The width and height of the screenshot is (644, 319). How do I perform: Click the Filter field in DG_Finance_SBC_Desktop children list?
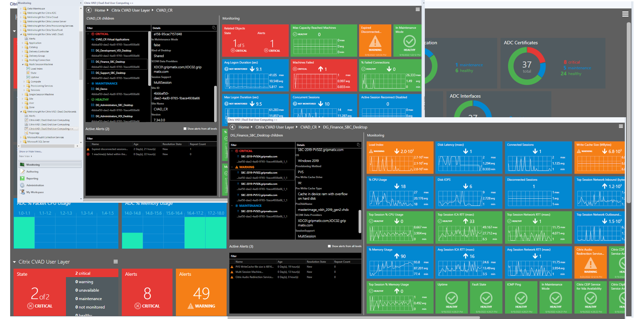coord(262,145)
